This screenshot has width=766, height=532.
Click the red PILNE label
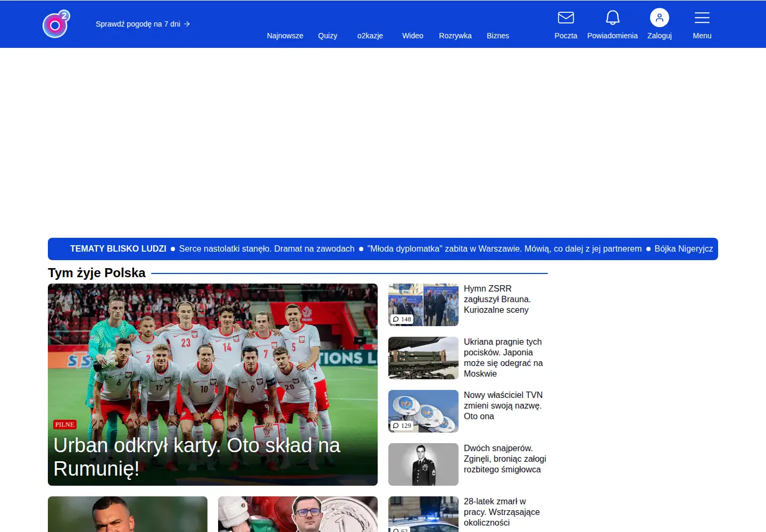tap(65, 425)
